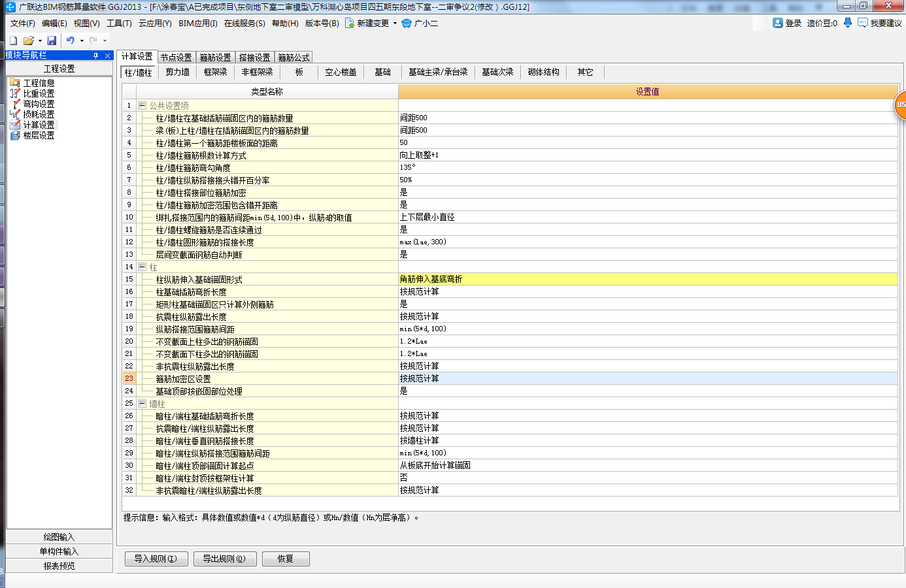The height and width of the screenshot is (588, 906).
Task: Click the 绘图输入 navigation button
Action: [59, 537]
